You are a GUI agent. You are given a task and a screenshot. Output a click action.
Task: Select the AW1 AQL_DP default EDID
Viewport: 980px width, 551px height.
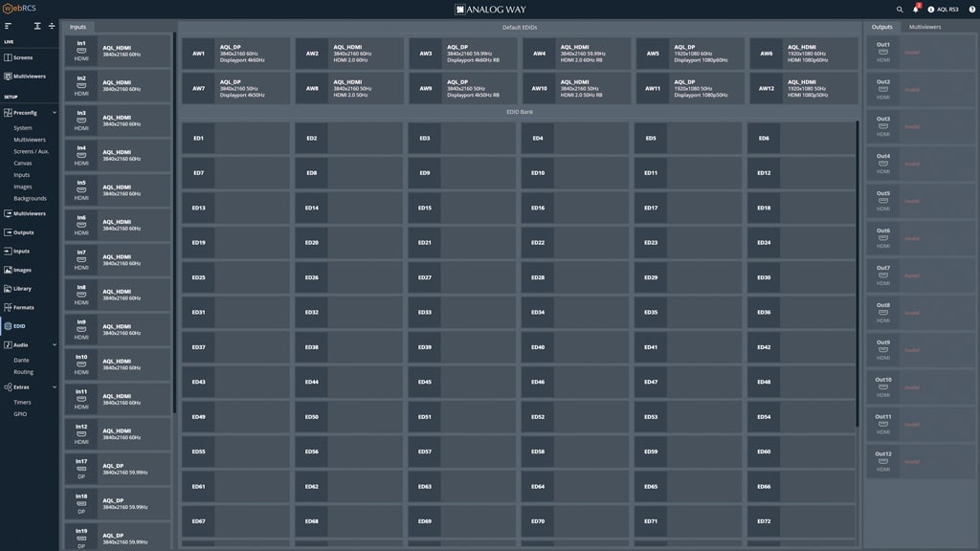(235, 54)
